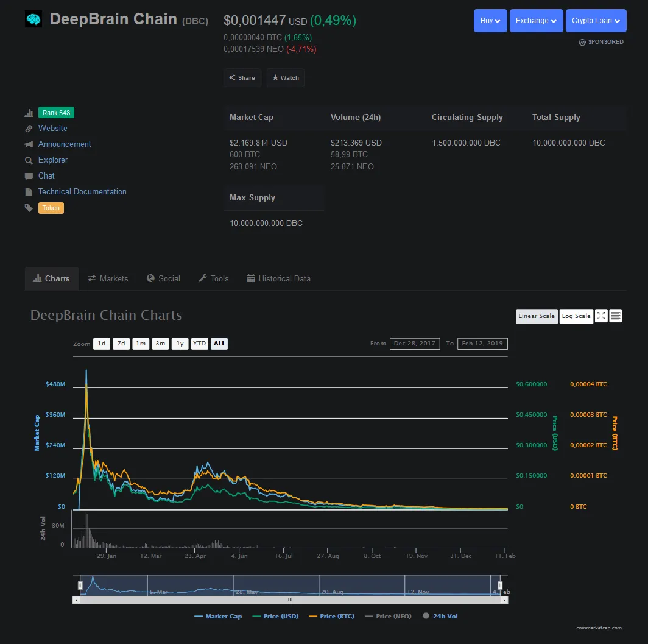Viewport: 648px width, 644px height.
Task: Click the left scroll arrow of chart navigator
Action: tap(76, 600)
